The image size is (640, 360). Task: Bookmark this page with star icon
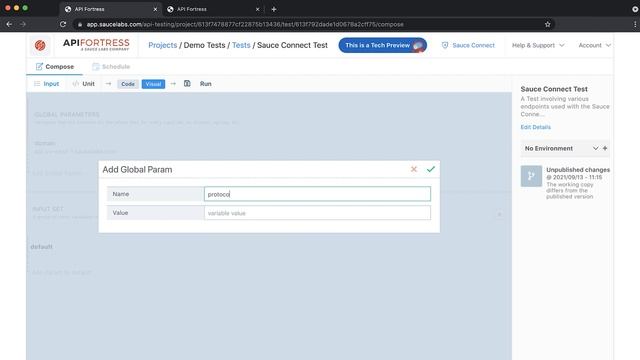tap(547, 24)
